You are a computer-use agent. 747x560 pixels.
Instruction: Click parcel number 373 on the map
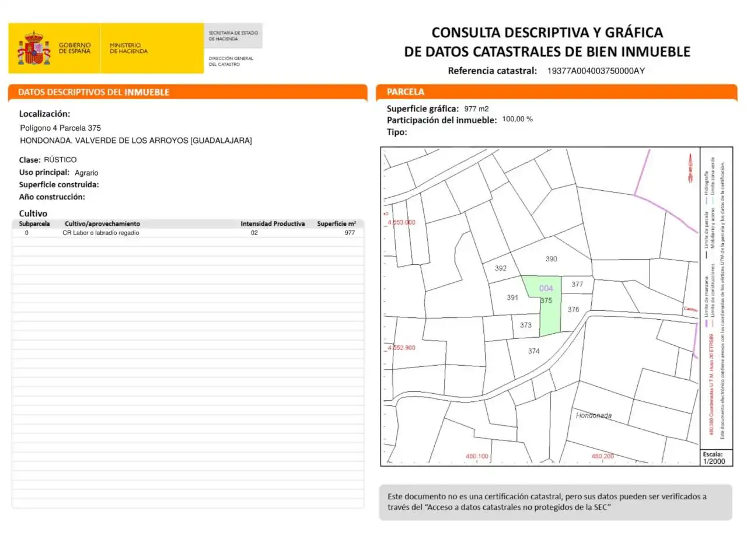[x=526, y=325]
